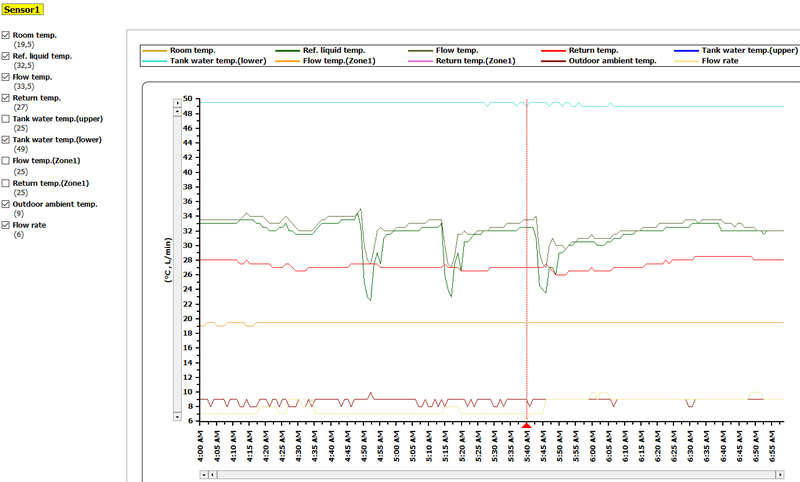800x482 pixels.
Task: Click the 6:55 AM time axis label
Action: tap(771, 446)
